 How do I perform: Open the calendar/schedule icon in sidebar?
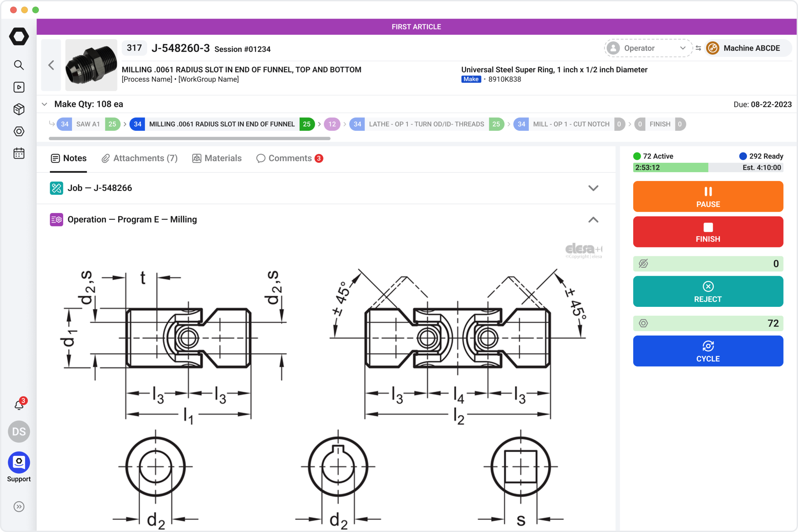(19, 153)
